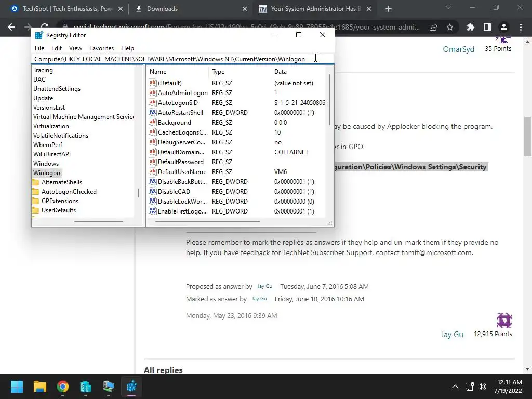
Task: Select the GPExtensions folder icon
Action: point(36,201)
